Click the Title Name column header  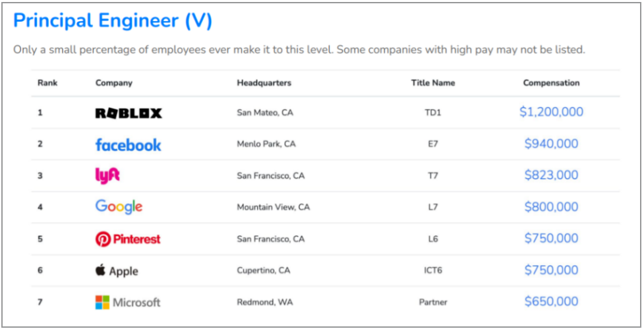433,83
